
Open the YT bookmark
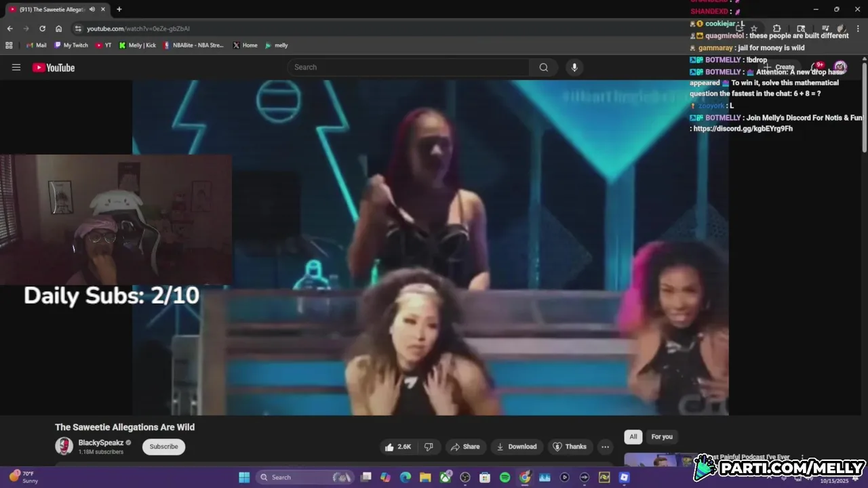104,45
